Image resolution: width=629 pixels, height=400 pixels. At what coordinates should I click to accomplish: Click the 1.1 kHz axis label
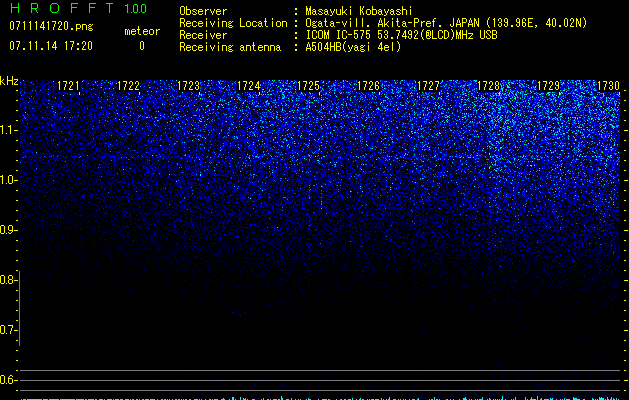click(7, 130)
